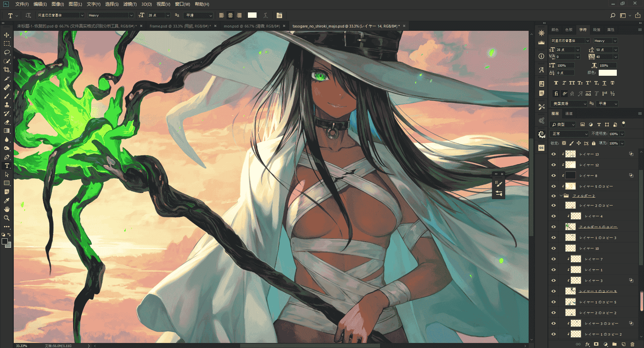Open the Heavy font style dropdown in options bar
Image resolution: width=644 pixels, height=348 pixels.
(131, 15)
